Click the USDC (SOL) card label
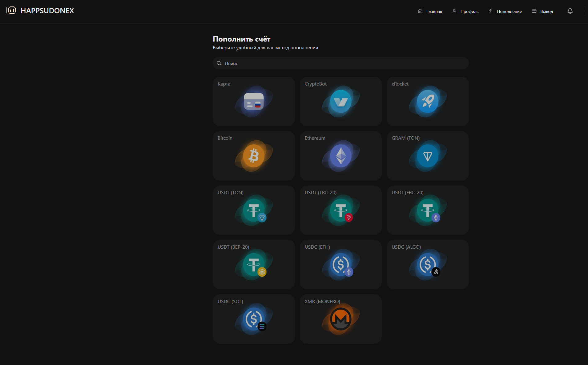 pyautogui.click(x=230, y=302)
